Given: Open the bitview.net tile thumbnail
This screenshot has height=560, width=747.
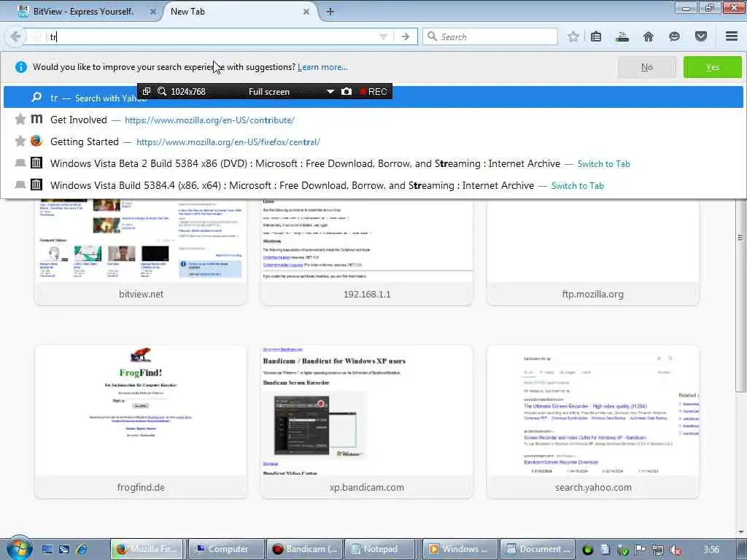Looking at the screenshot, I should pos(141,241).
